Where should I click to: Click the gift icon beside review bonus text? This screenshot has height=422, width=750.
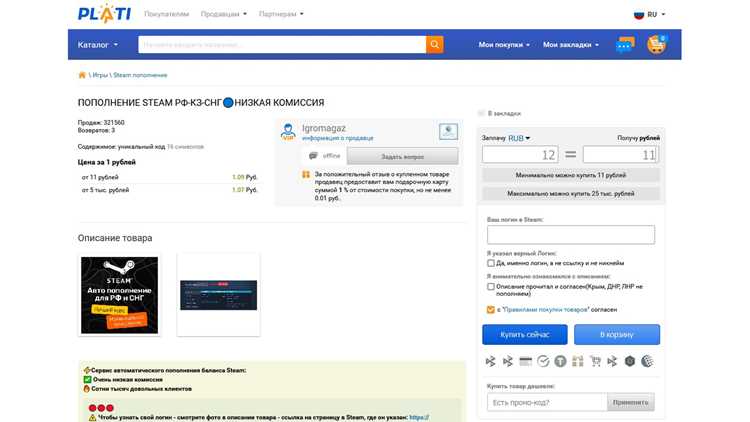(306, 175)
